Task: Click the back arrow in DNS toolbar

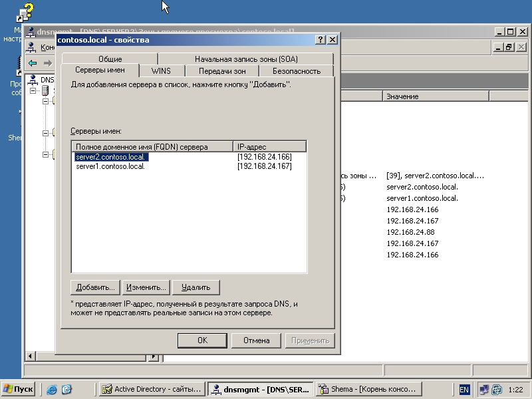Action: pyautogui.click(x=33, y=63)
